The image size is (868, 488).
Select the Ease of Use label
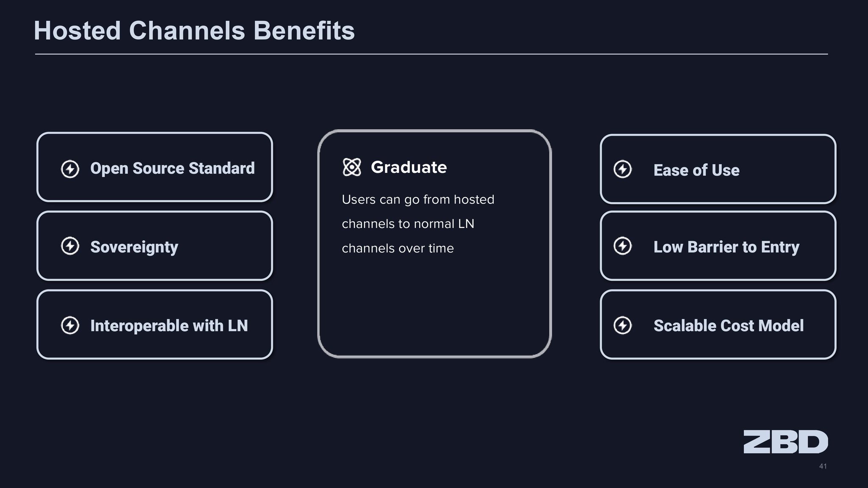(x=696, y=170)
